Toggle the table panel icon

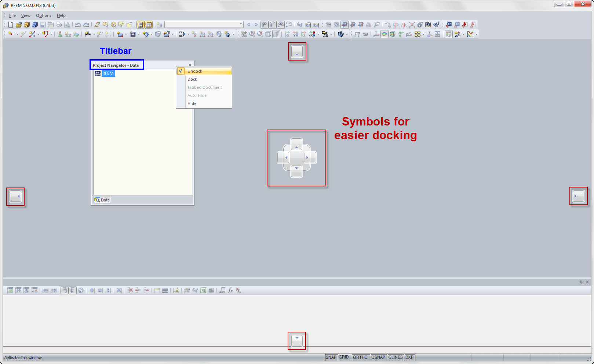click(149, 25)
